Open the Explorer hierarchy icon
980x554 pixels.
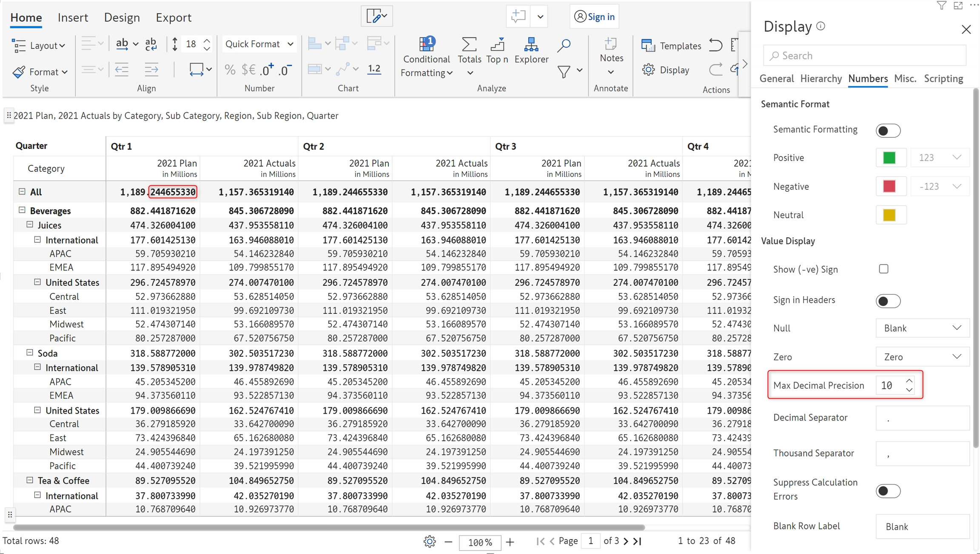[x=531, y=44]
